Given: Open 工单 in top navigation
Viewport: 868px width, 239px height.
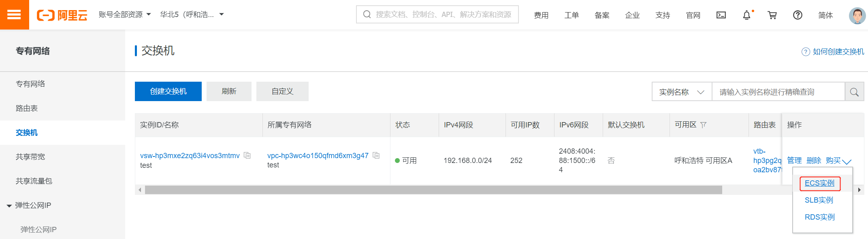Looking at the screenshot, I should pyautogui.click(x=572, y=15).
